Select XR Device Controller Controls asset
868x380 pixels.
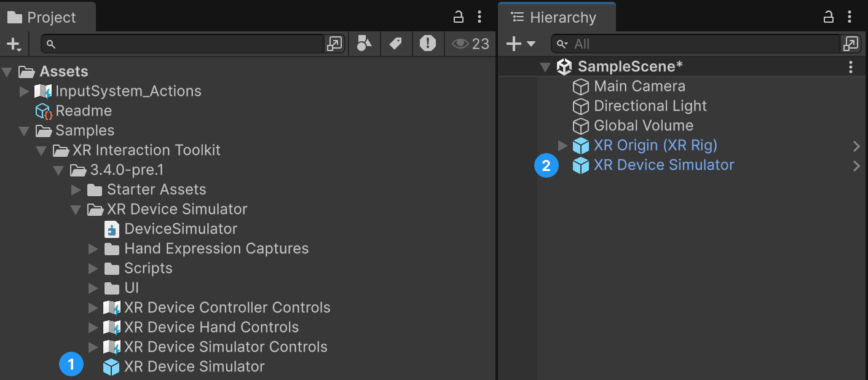click(x=227, y=307)
